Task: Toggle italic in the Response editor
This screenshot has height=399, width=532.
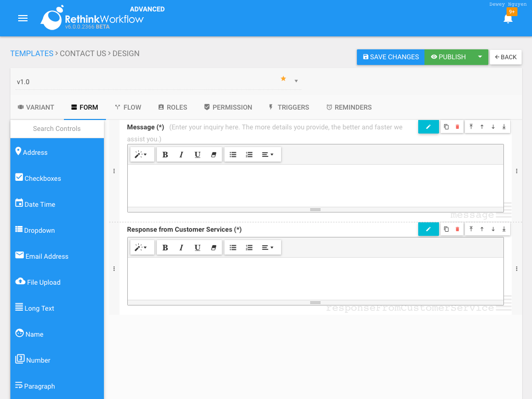Action: point(181,247)
